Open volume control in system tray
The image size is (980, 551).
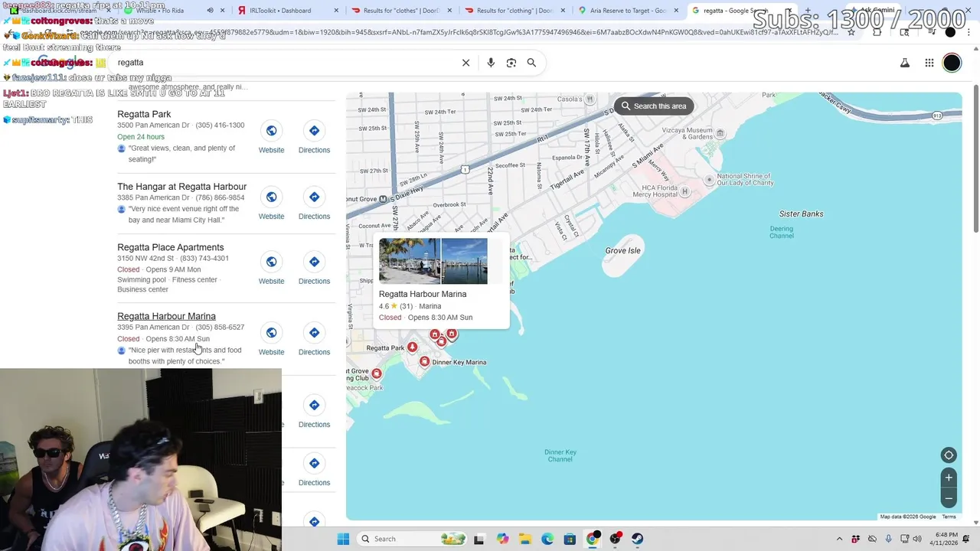pos(917,539)
